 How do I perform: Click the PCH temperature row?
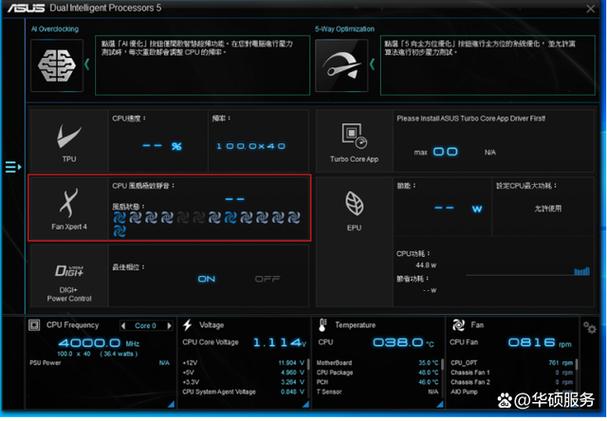pyautogui.click(x=377, y=382)
